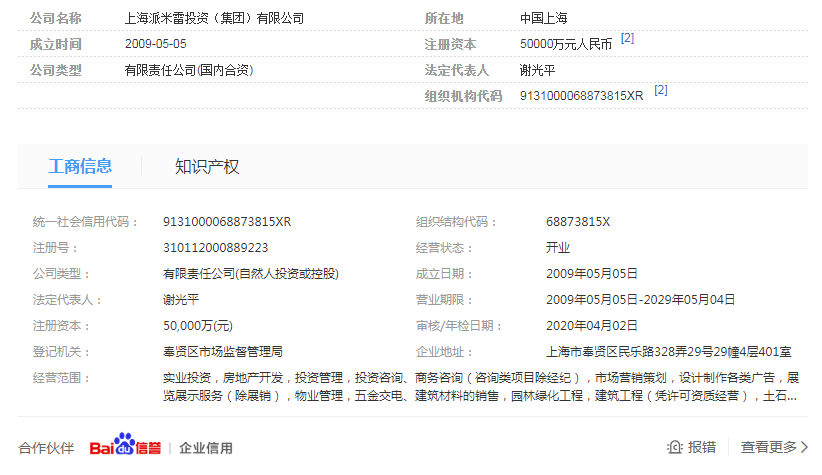The height and width of the screenshot is (475, 822).
Task: Open reference [2] next to 注册资本
Action: 627,38
